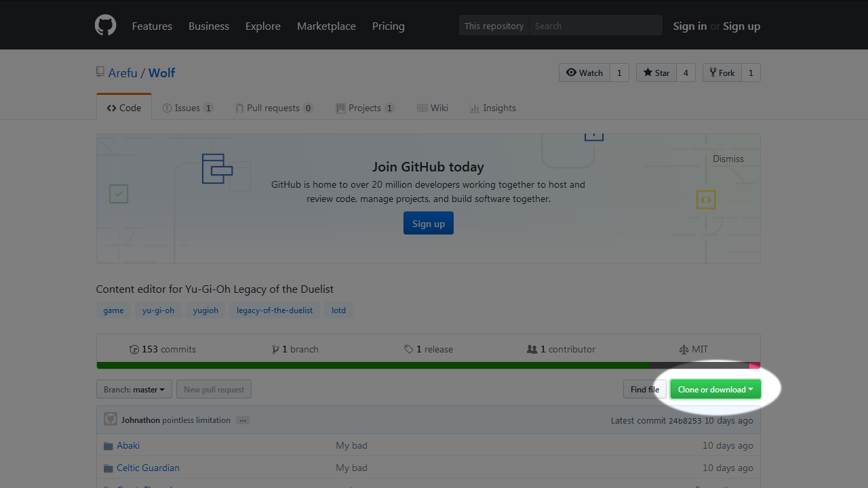
Task: Open the Arefu owner link
Action: click(123, 73)
